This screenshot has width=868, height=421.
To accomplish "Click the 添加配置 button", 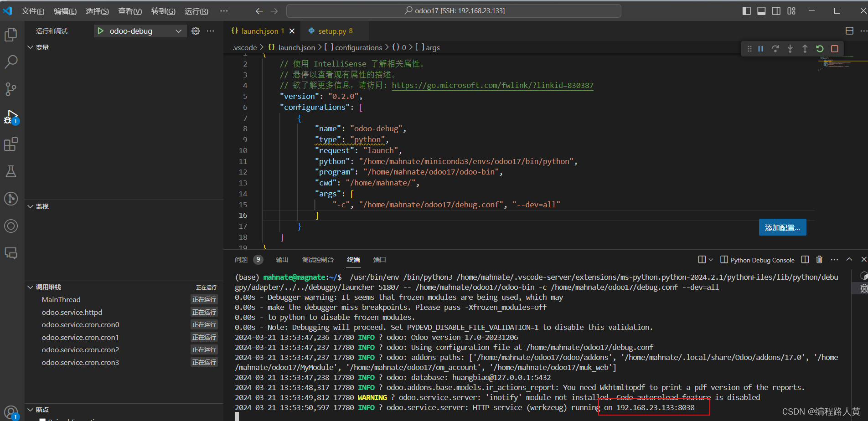I will tap(782, 227).
